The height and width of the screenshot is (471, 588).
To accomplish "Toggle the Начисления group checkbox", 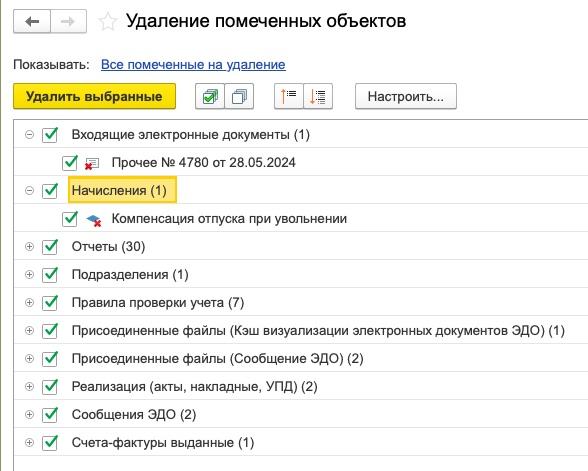I will [x=50, y=190].
